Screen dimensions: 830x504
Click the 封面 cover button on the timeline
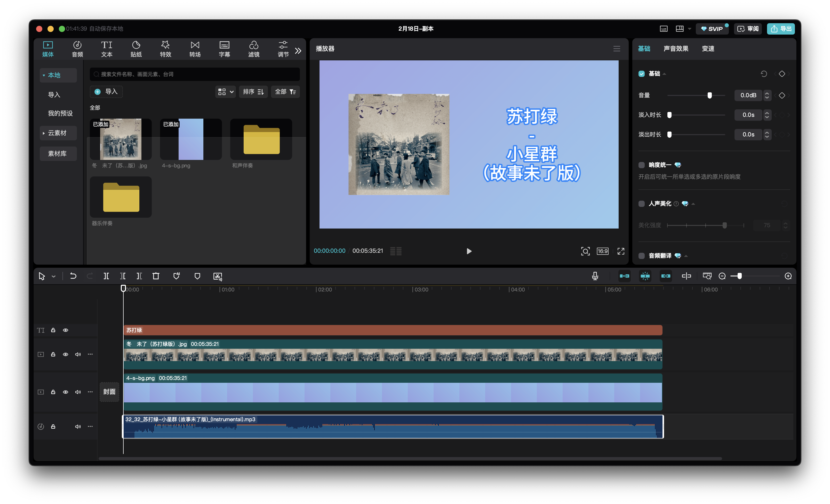pyautogui.click(x=109, y=392)
